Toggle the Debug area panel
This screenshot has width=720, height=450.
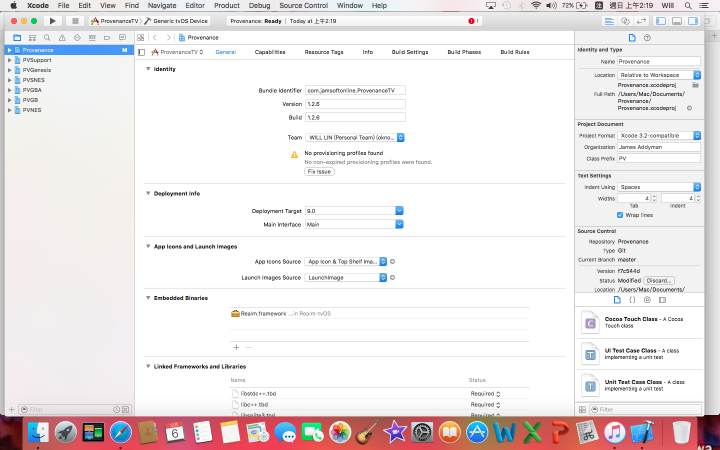(677, 21)
